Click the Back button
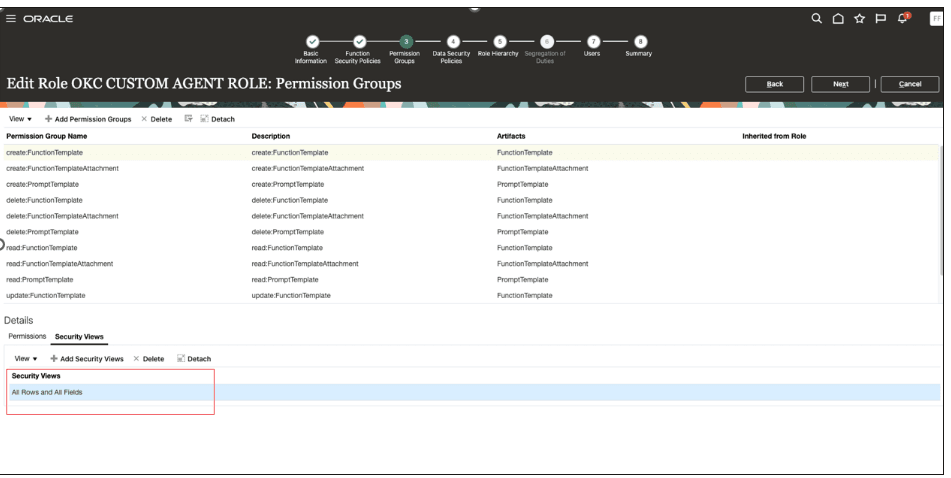951x478 pixels. click(775, 84)
